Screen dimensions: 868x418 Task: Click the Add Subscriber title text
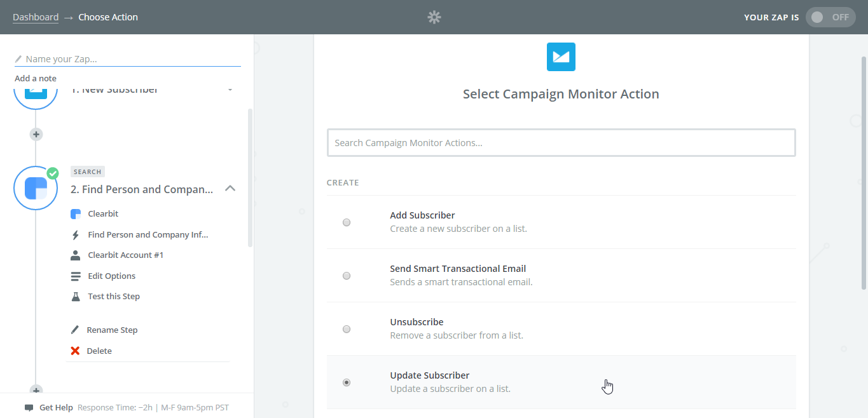pyautogui.click(x=422, y=215)
